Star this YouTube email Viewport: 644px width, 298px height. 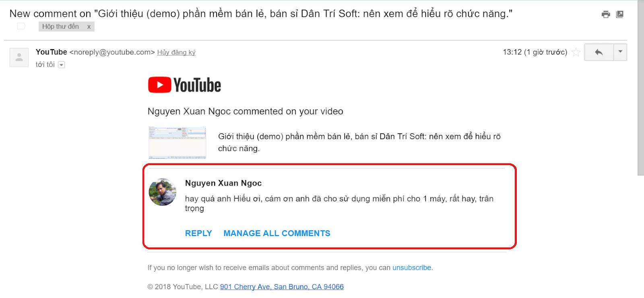tap(576, 52)
